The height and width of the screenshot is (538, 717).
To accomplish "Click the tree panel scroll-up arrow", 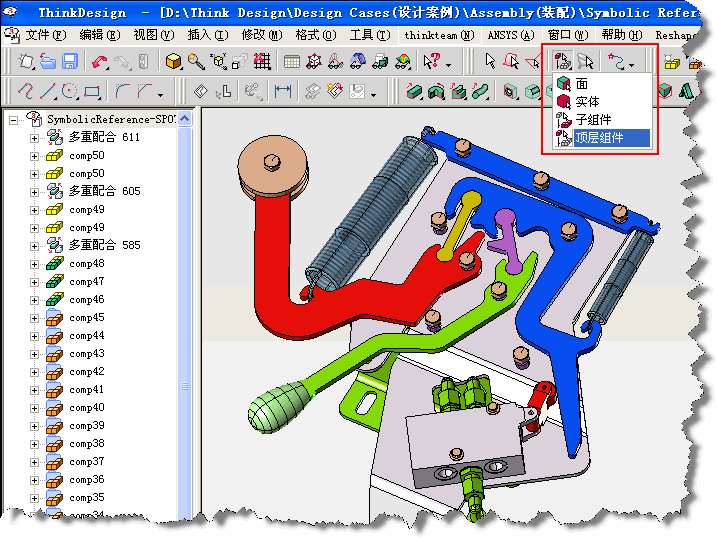I will pos(185,119).
